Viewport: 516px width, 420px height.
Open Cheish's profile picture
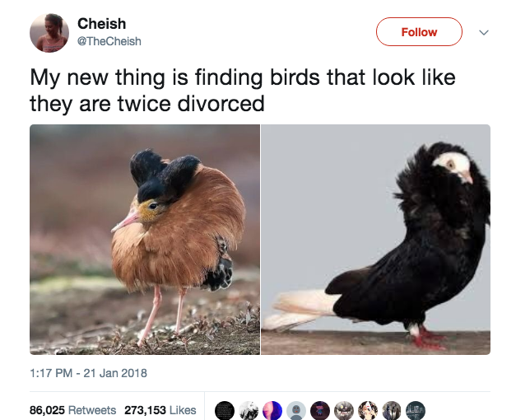point(49,33)
